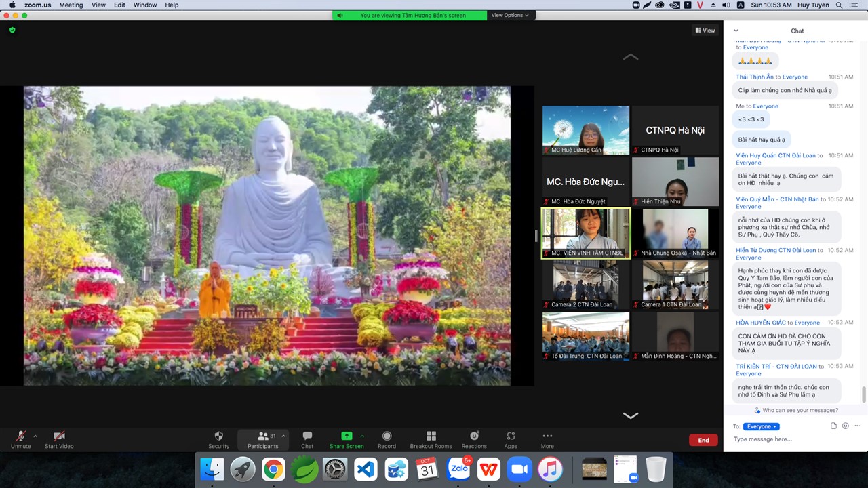
Task: Show previous page of video thumbnails
Action: [x=631, y=57]
